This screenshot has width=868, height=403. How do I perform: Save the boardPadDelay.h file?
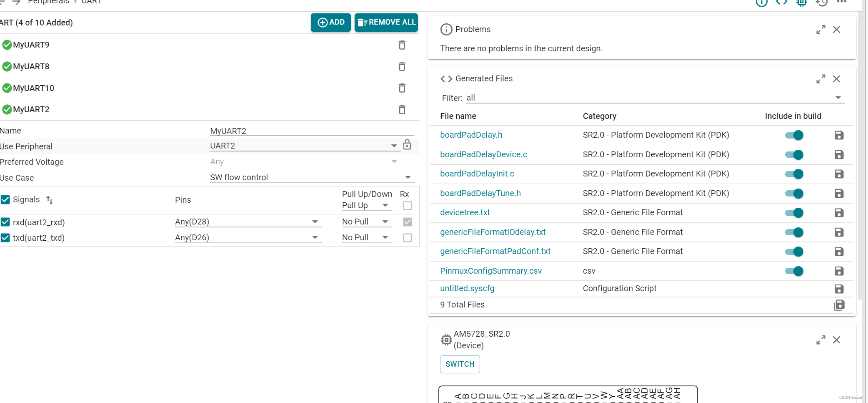[x=839, y=135]
